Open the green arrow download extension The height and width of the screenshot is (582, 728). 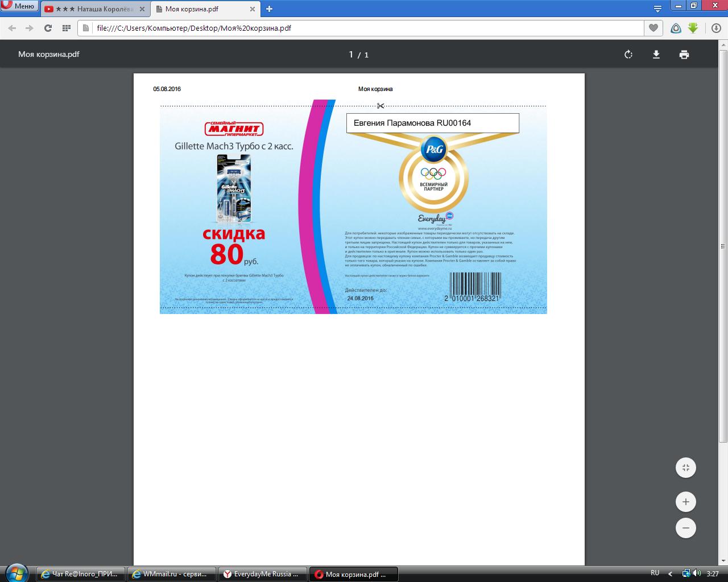click(693, 28)
